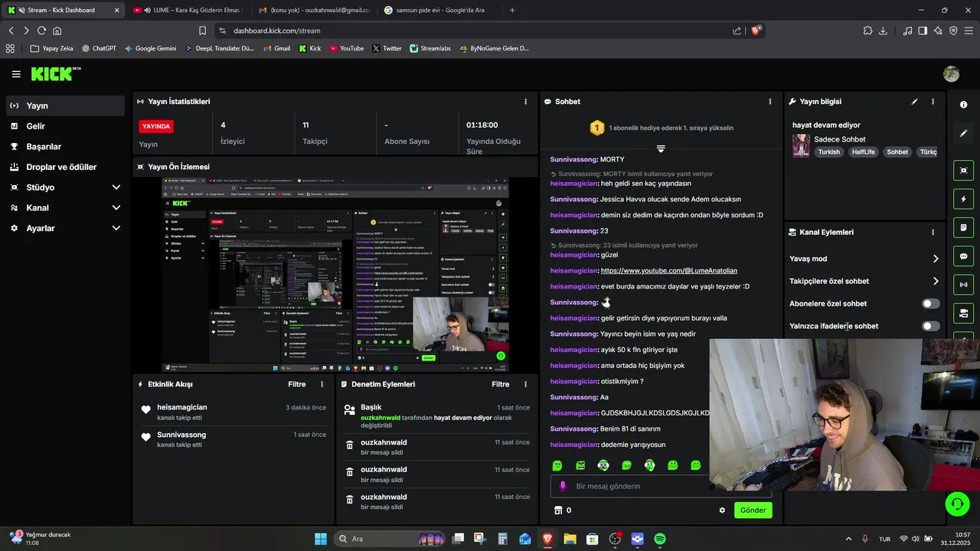Open the Streamlabs bookmark

click(429, 48)
